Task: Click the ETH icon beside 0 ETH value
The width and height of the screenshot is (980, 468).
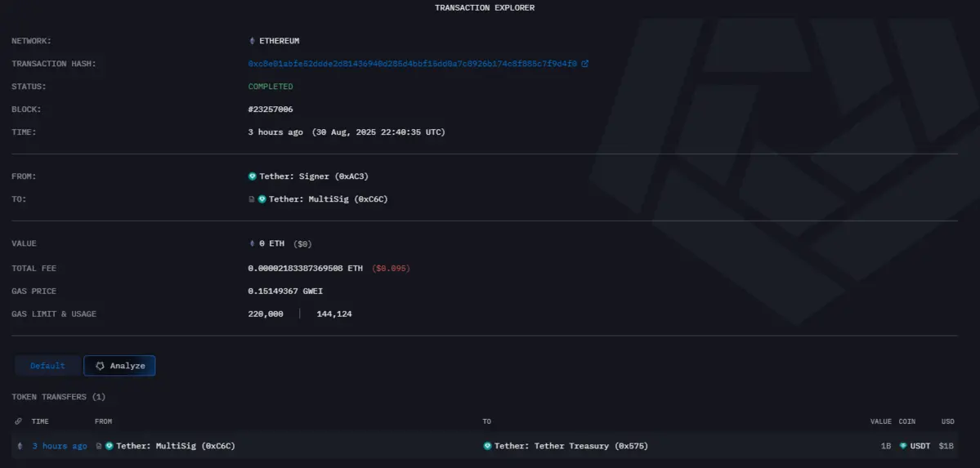Action: pos(252,243)
